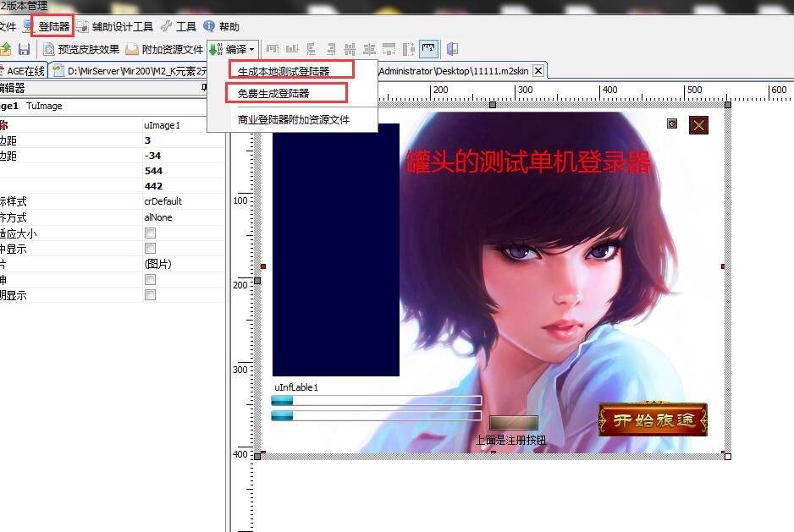Click the 上面是注册按钮 label
Image resolution: width=794 pixels, height=532 pixels.
coord(510,441)
